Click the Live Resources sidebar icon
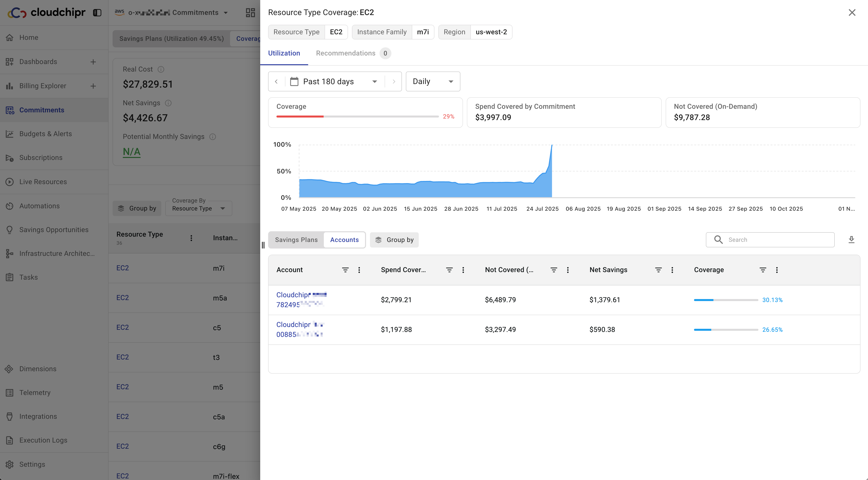868x480 pixels. point(10,182)
